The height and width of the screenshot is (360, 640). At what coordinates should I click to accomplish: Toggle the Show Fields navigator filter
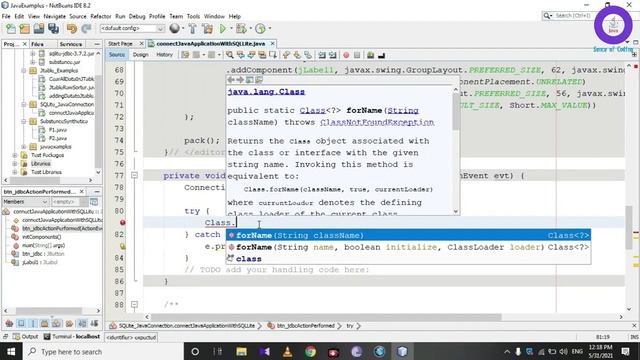[21, 324]
